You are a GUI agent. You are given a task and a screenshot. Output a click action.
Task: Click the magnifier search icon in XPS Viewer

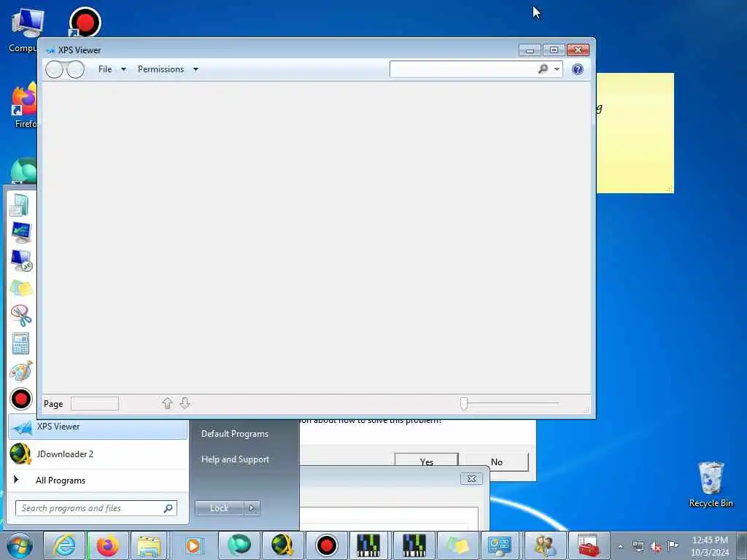coord(543,69)
